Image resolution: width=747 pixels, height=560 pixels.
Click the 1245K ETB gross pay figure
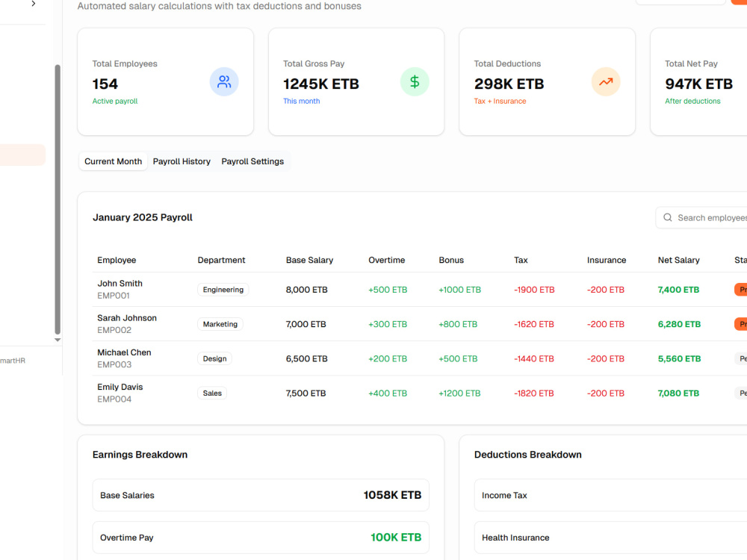321,84
